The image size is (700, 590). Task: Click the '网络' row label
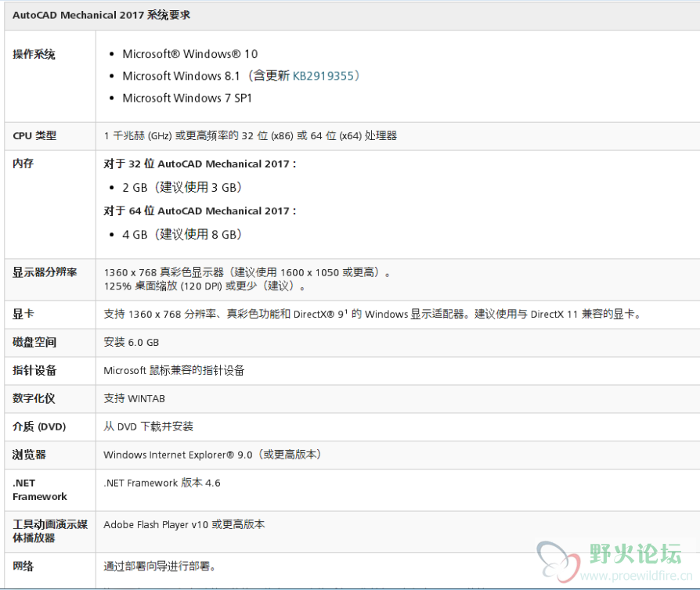click(x=23, y=567)
